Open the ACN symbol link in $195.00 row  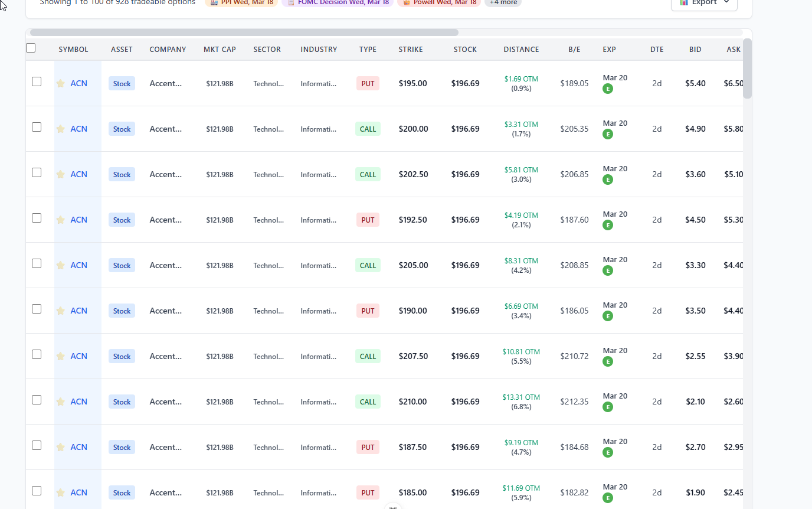78,83
